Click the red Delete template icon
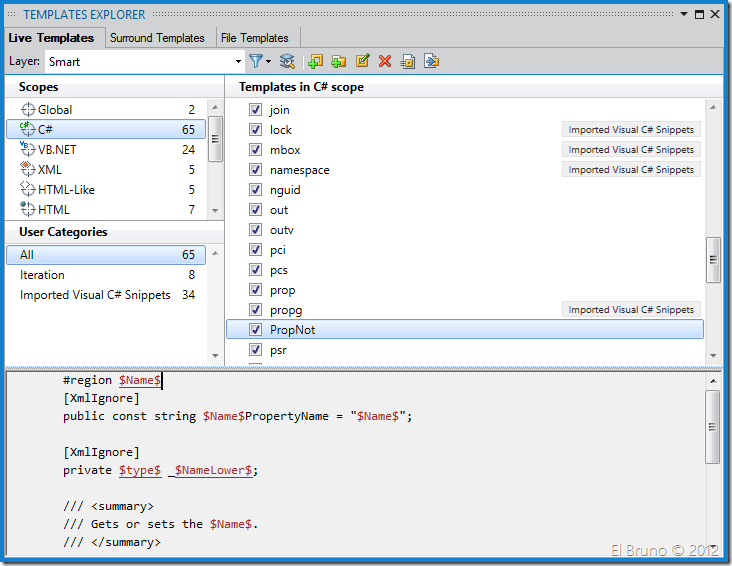 385,61
